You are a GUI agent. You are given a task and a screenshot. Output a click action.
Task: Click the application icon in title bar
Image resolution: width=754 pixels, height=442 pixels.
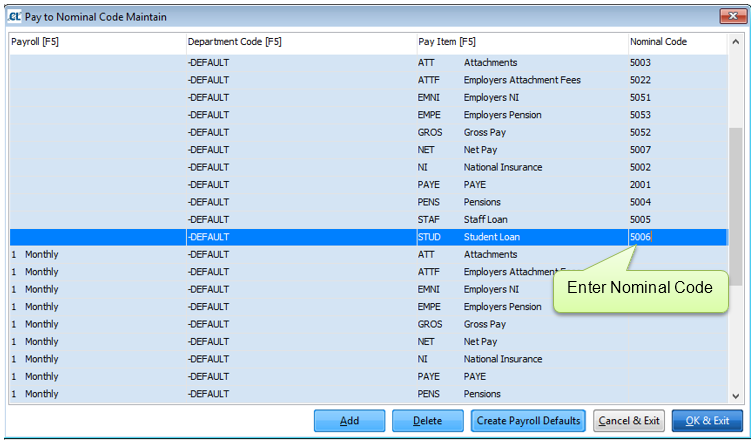click(15, 17)
